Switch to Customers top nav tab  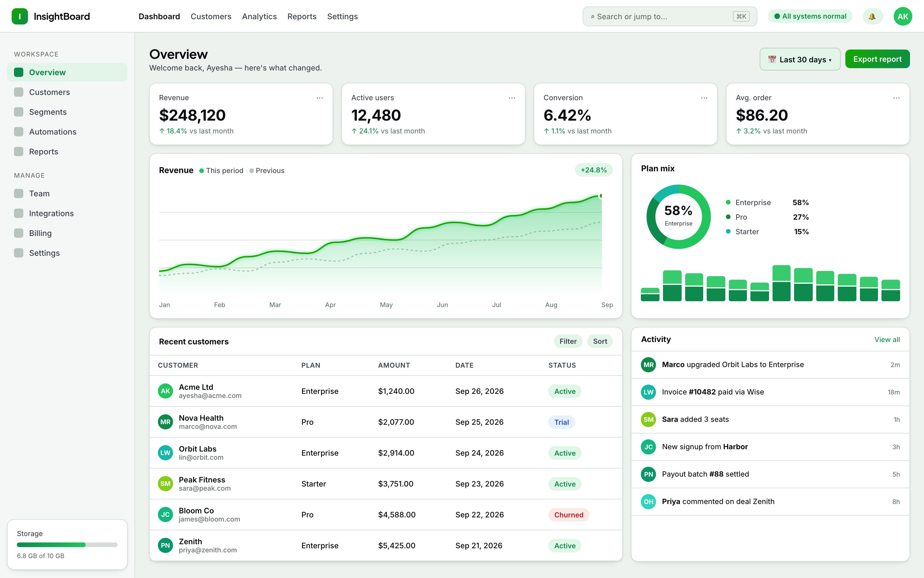(211, 16)
